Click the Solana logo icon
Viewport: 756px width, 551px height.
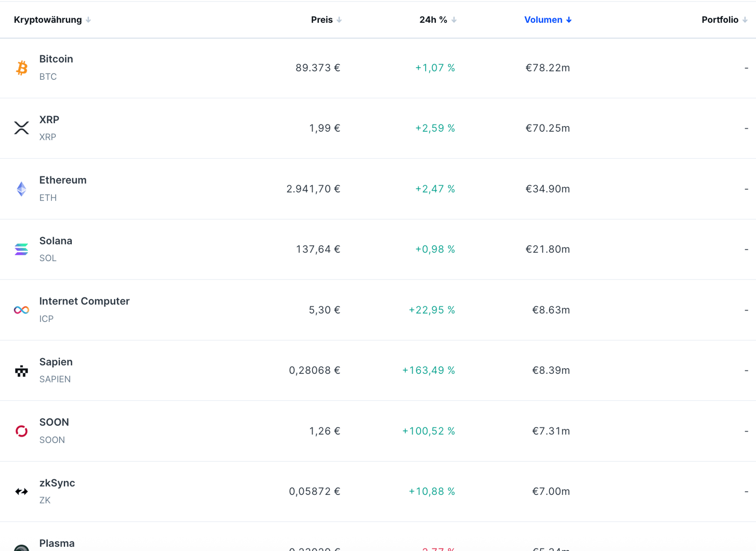click(x=22, y=249)
